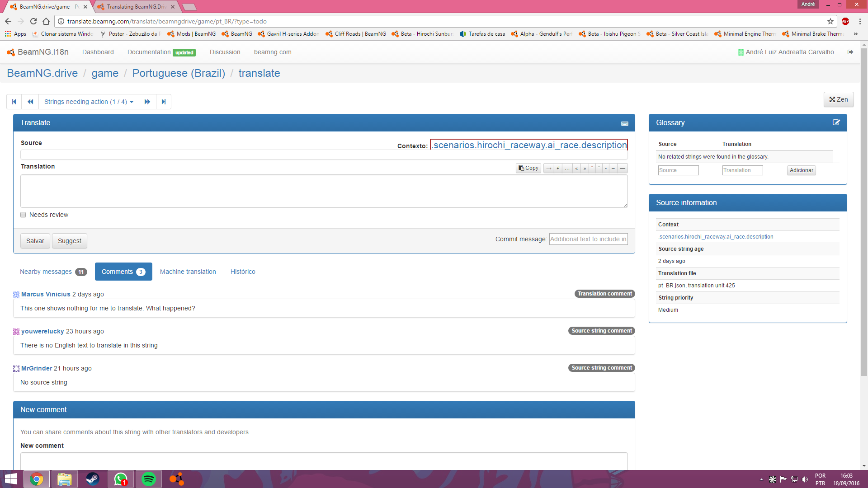Go to first string needing action
The image size is (868, 488).
pos(14,102)
